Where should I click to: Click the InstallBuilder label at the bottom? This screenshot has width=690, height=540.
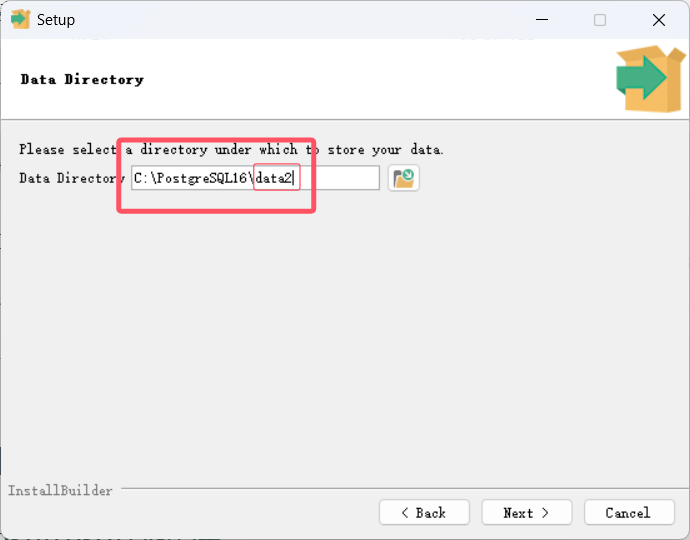pos(60,491)
